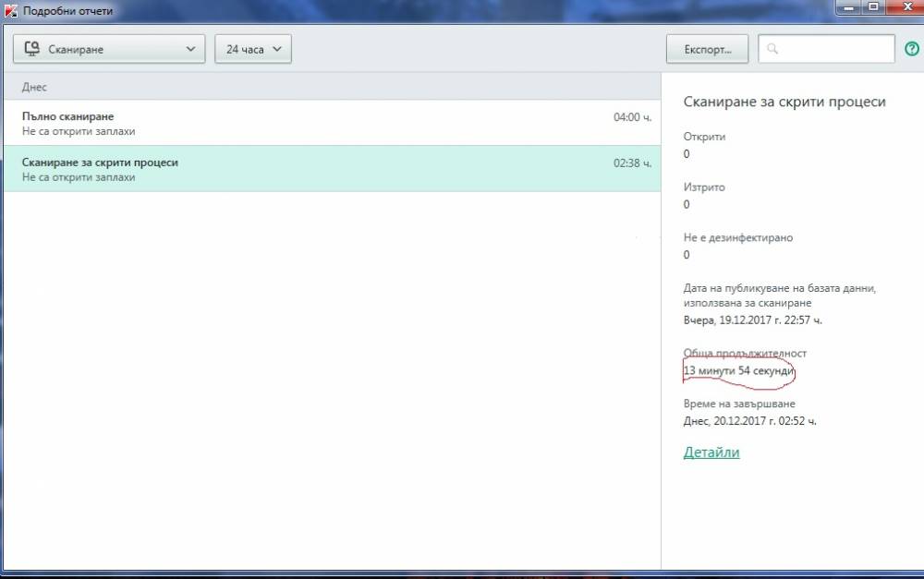Click the magnifier icon in search box
Screen dimensions: 924x579
click(x=772, y=49)
